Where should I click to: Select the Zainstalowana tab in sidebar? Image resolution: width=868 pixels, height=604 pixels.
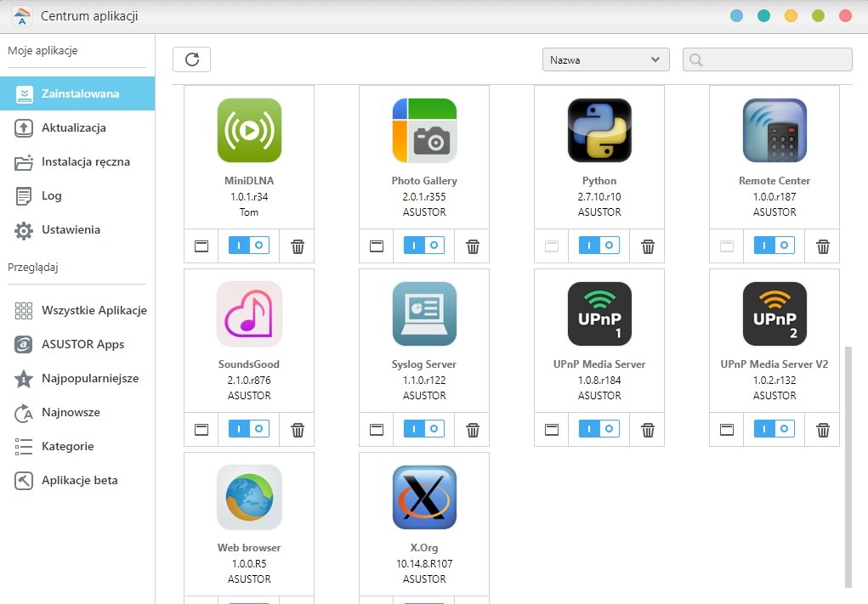[x=77, y=93]
